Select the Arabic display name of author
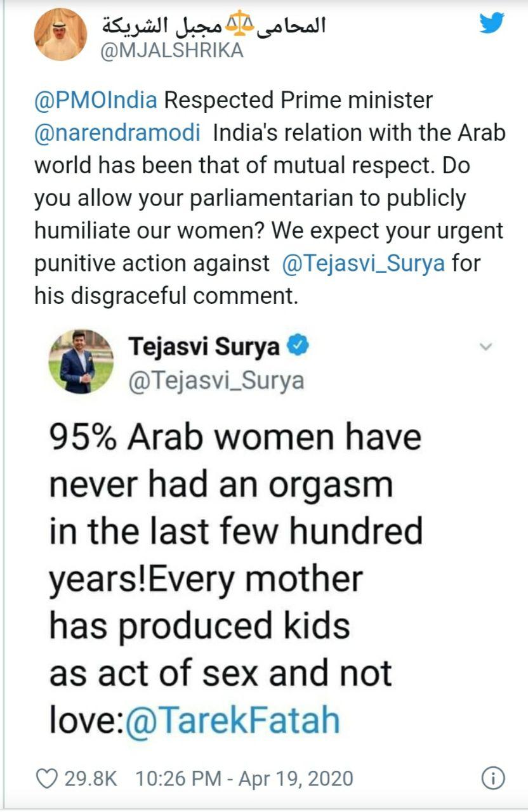Screen dimensions: 528x812 (216, 25)
